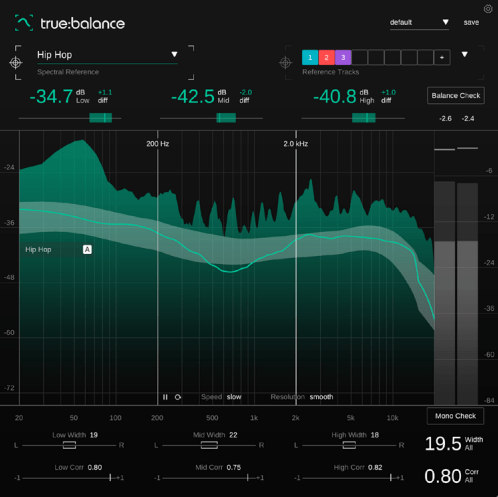Click the High Corr meter marker
Viewport: 498px width, 497px height.
[x=391, y=478]
